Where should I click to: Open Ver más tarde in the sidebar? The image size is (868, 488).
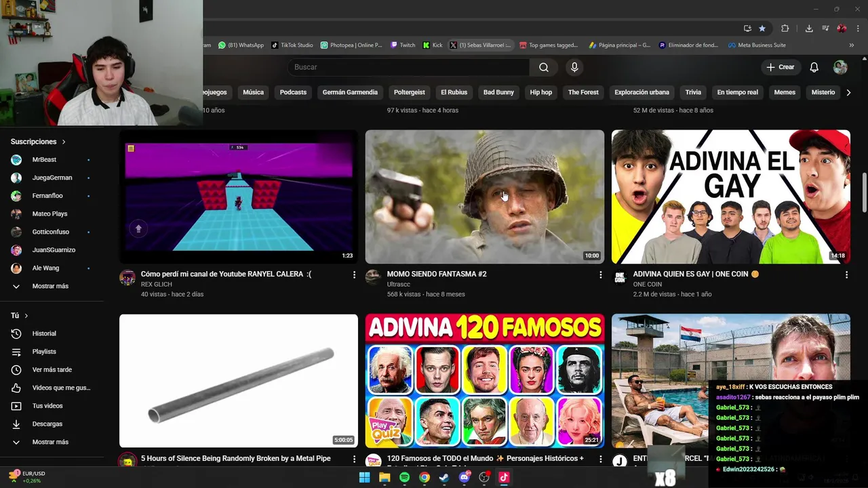pos(52,369)
